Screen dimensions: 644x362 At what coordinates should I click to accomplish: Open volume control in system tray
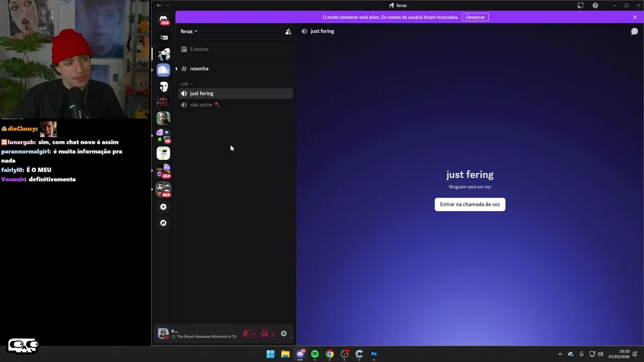[600, 354]
